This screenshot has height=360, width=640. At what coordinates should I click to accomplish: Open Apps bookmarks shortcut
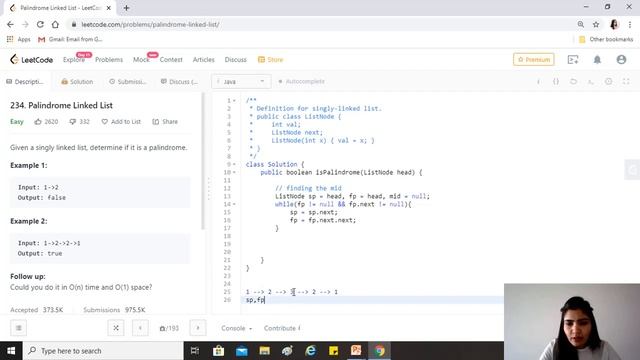point(19,39)
